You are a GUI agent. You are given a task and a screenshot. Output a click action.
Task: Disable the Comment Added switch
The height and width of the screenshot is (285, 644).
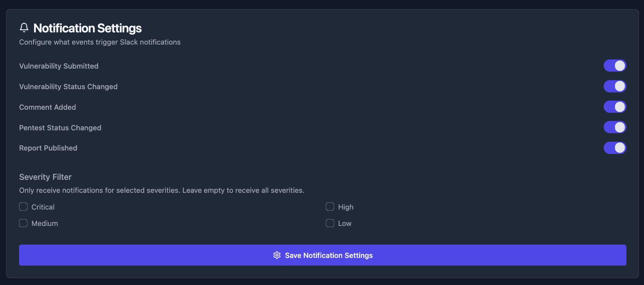pos(615,107)
